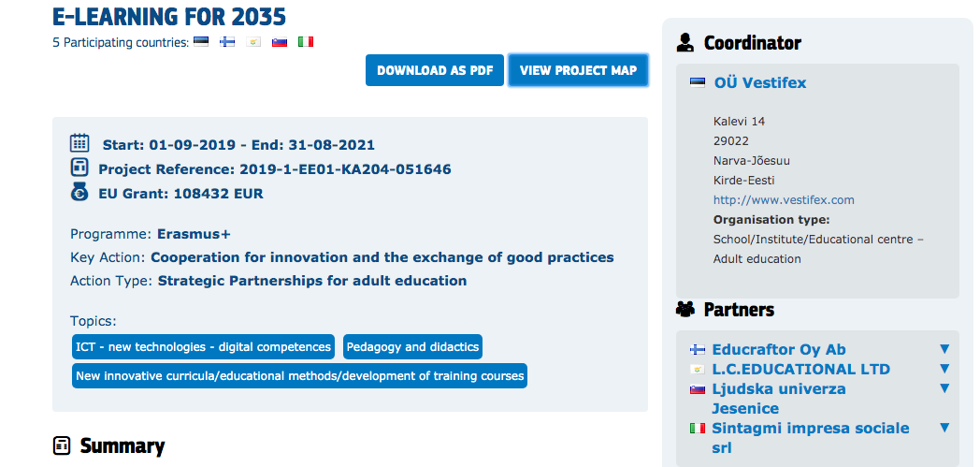Click the euro medal icon beside EU Grant

pos(79,191)
